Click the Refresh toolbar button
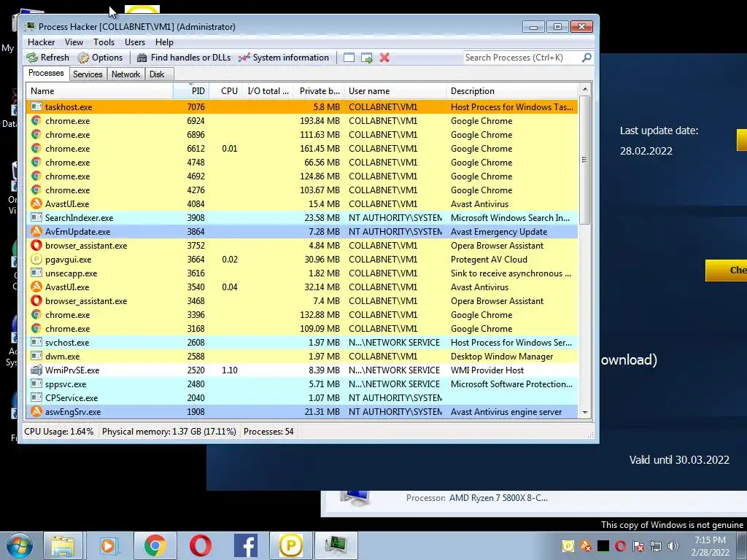The width and height of the screenshot is (747, 560). point(47,58)
